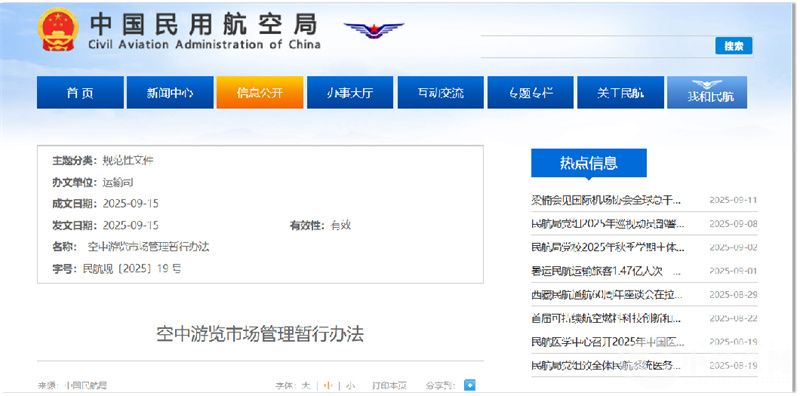Click the date 2025-08-29 in hot info
This screenshot has width=800, height=396.
[733, 294]
